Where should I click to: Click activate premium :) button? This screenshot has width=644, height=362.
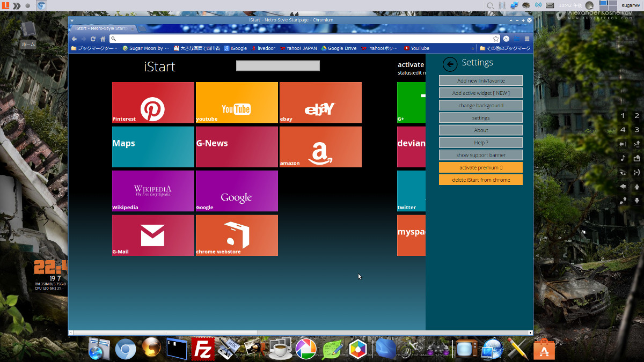481,167
